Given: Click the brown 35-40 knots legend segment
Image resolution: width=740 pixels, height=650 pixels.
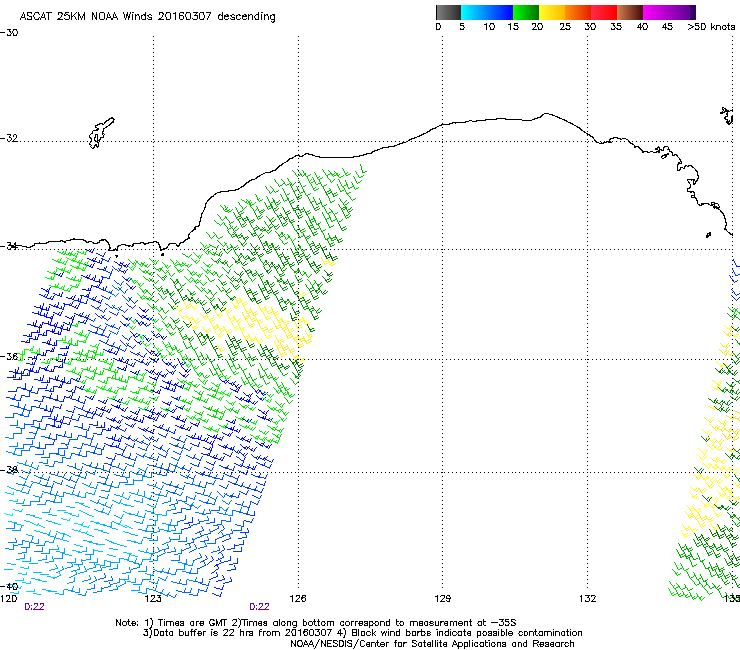Looking at the screenshot, I should pyautogui.click(x=630, y=12).
